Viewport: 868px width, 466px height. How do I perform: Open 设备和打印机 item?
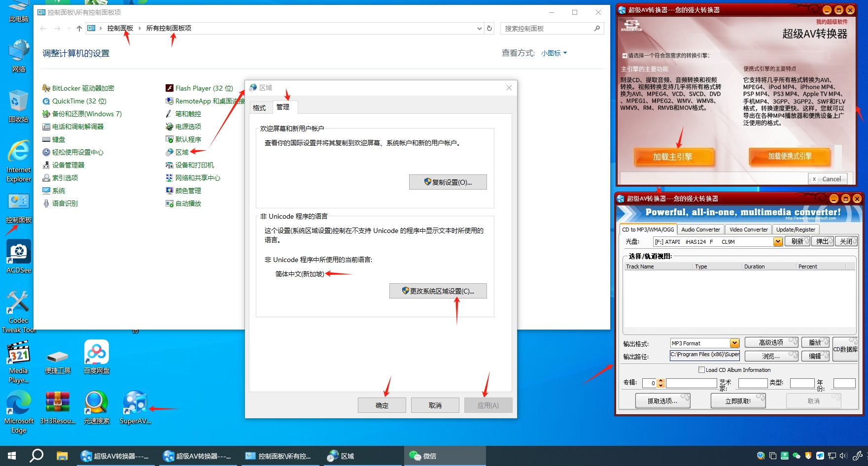(190, 165)
